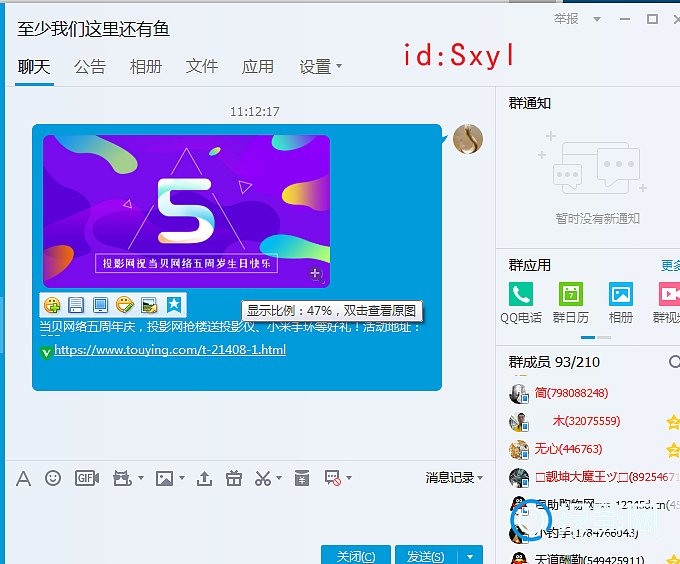Open the emoji smiley picker
680x564 pixels.
click(53, 478)
